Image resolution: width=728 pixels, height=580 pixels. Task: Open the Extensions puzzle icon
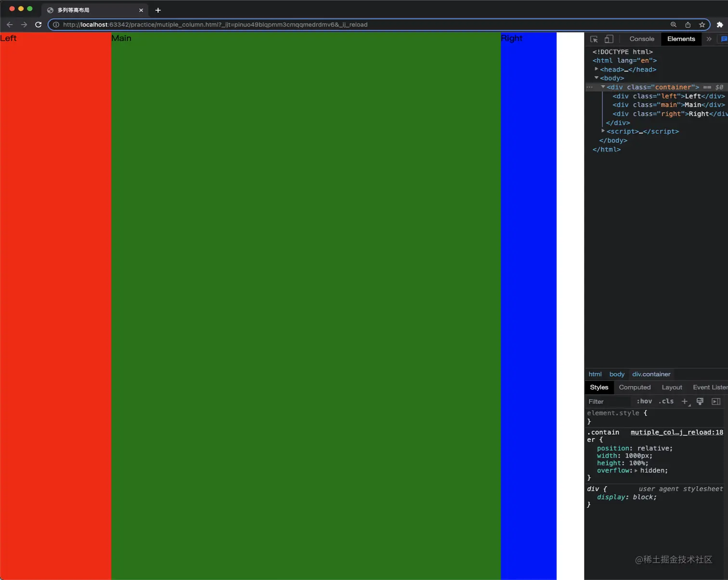pos(720,25)
